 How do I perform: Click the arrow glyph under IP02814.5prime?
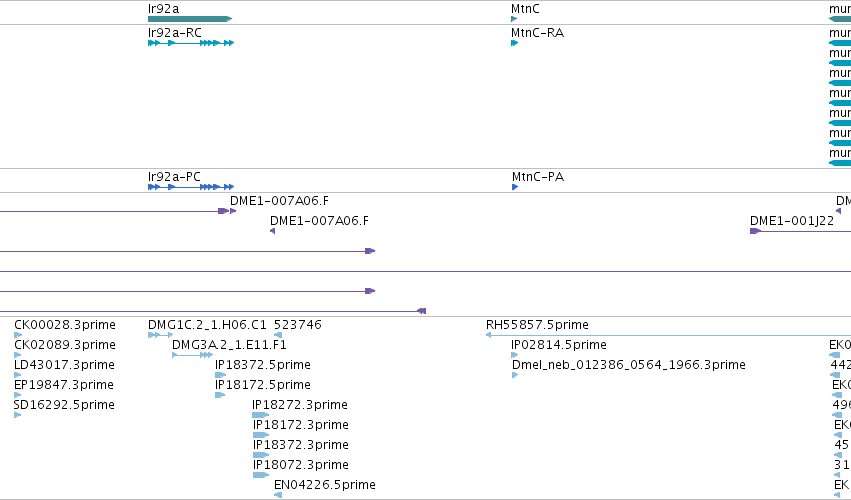point(515,355)
